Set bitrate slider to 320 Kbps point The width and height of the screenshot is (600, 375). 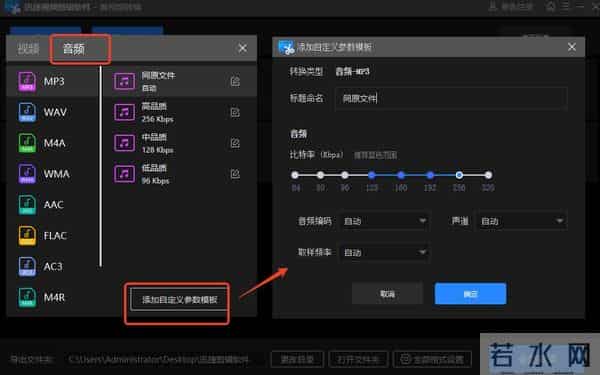(488, 175)
